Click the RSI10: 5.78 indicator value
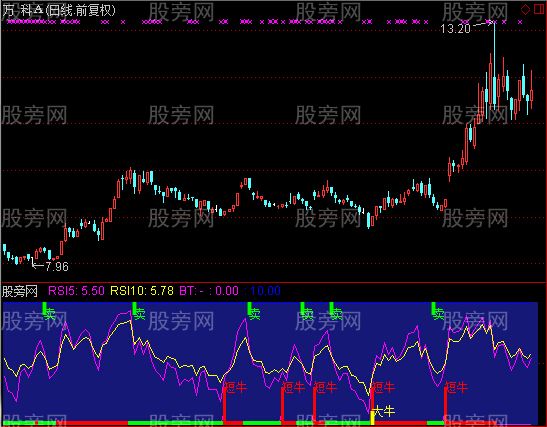This screenshot has height=427, width=547. (142, 291)
